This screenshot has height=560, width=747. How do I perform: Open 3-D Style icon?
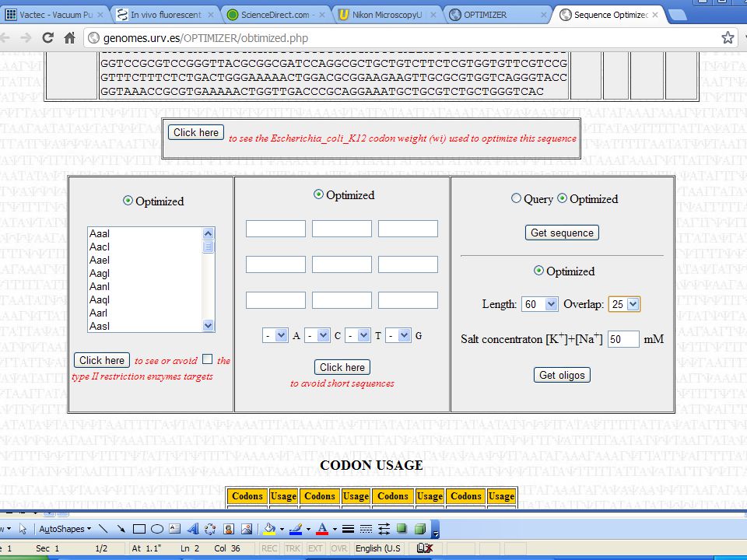(x=420, y=529)
